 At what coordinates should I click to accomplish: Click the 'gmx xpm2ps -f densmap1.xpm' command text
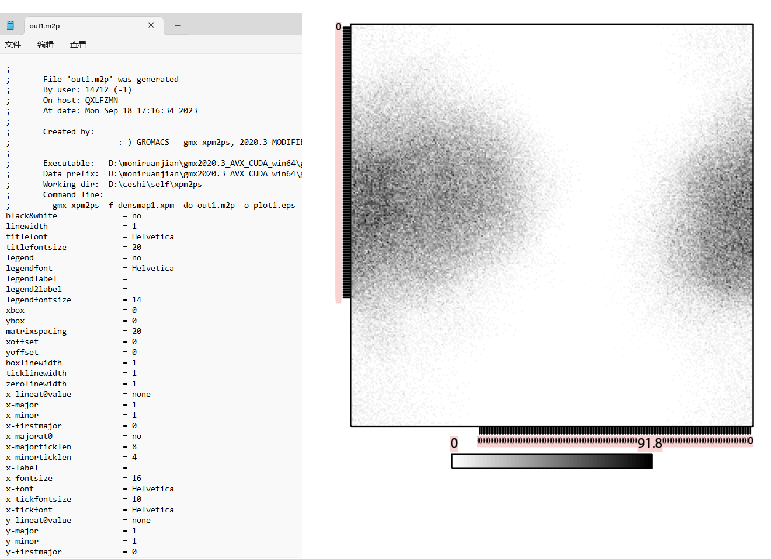click(x=174, y=205)
